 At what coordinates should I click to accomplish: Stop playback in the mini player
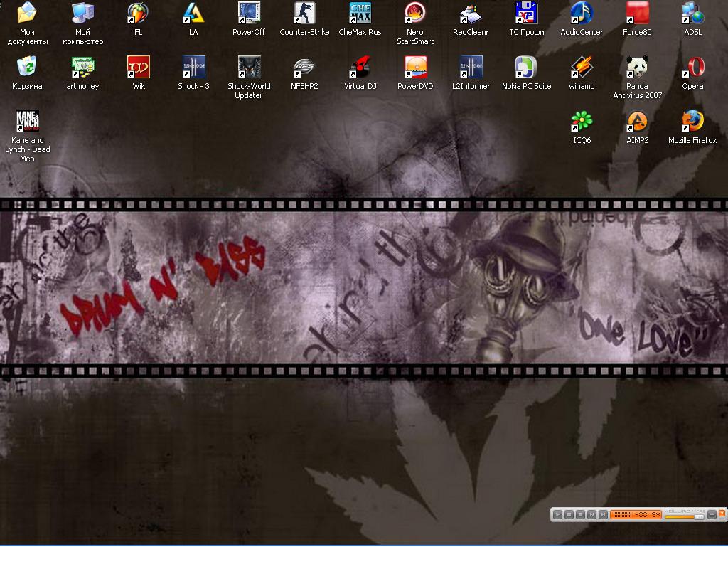pos(580,515)
